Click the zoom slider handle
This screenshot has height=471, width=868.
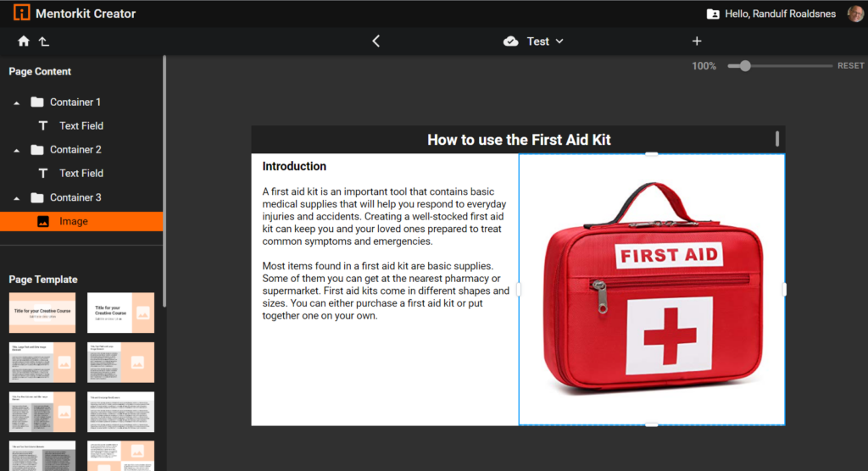tap(745, 66)
